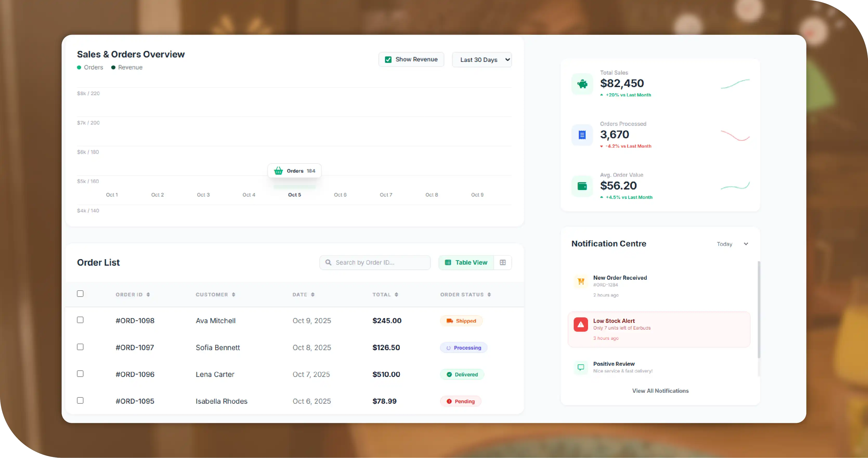Expand the Today filter in Notification Centre
Viewport: 868px width, 458px height.
[732, 244]
